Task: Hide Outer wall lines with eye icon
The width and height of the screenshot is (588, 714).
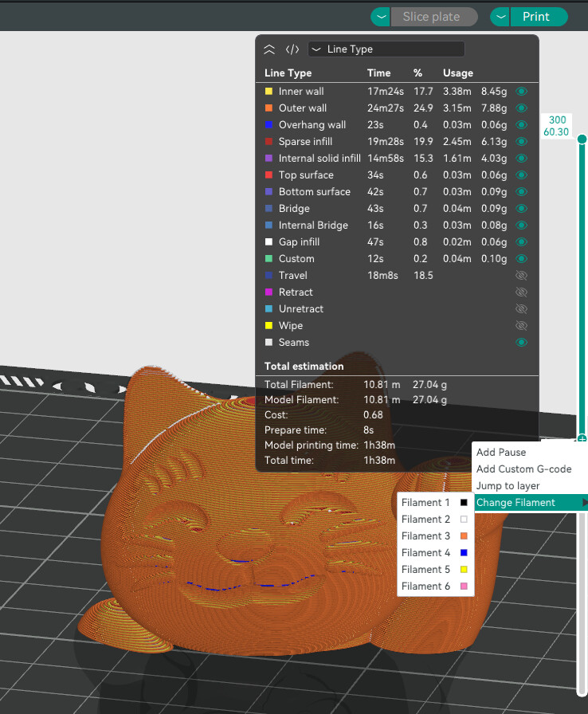Action: (x=522, y=108)
